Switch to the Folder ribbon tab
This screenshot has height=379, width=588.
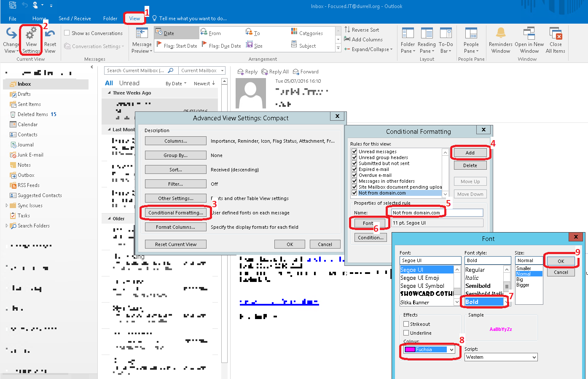point(110,19)
